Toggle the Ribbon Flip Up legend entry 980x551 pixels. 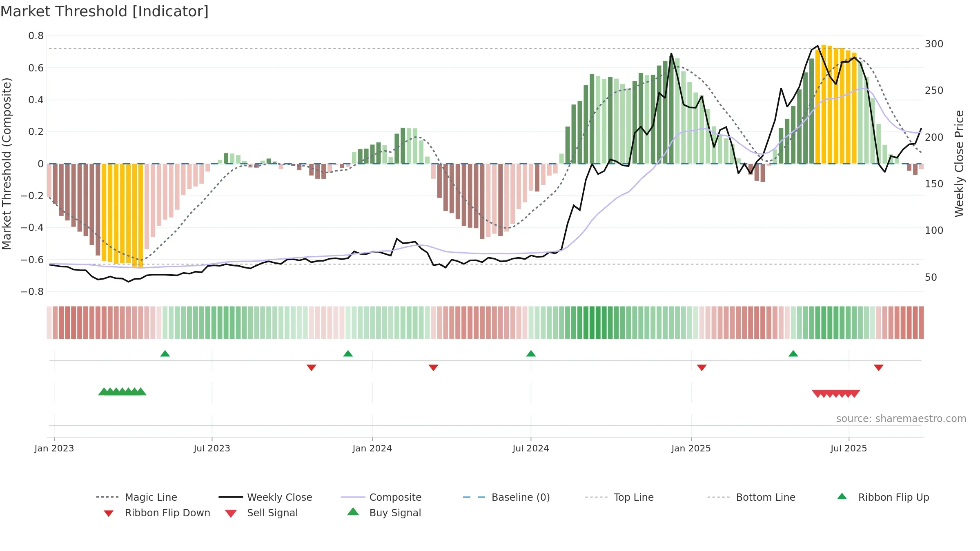pyautogui.click(x=883, y=497)
